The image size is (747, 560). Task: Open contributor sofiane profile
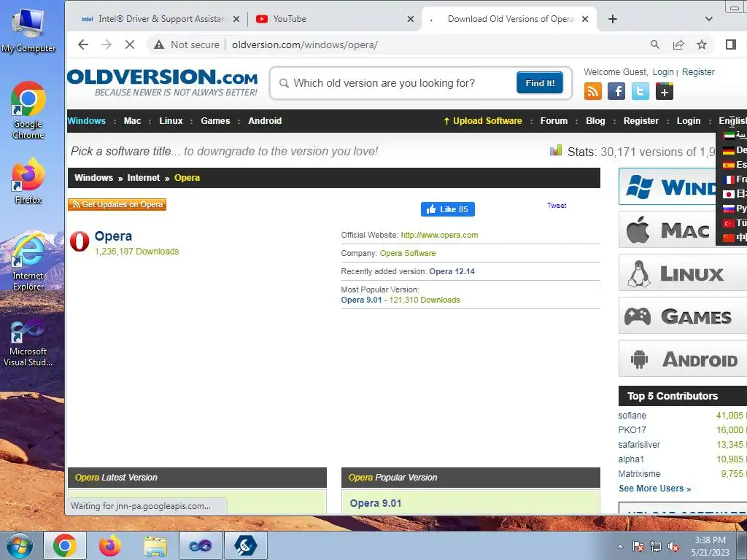click(632, 415)
